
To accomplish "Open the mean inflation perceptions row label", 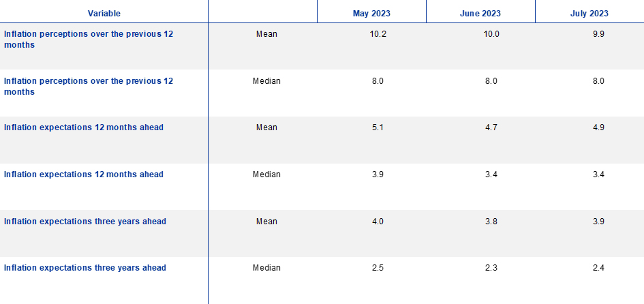I will pyautogui.click(x=89, y=39).
